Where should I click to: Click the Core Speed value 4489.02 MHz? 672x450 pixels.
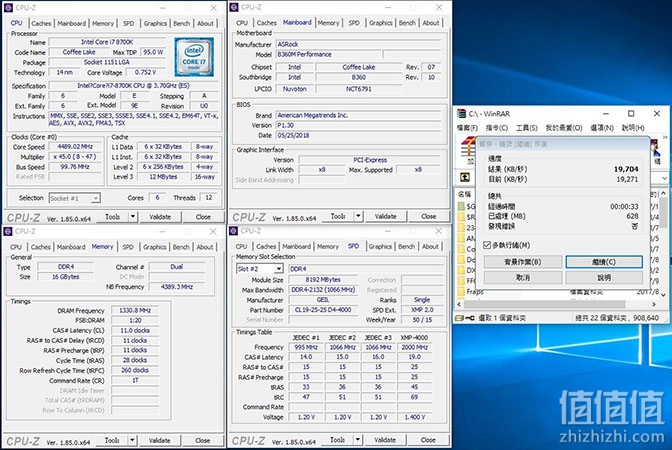click(75, 147)
